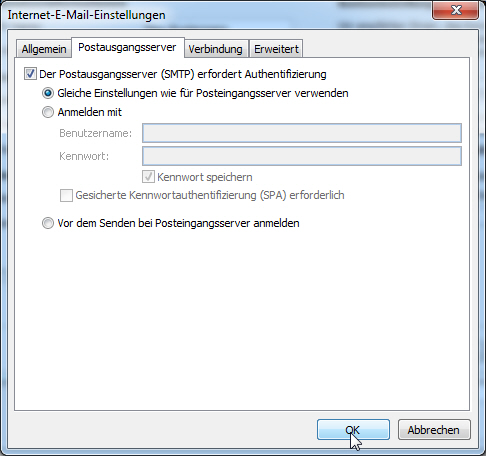The image size is (486, 456).
Task: Close the dialog with the red X
Action: (456, 10)
